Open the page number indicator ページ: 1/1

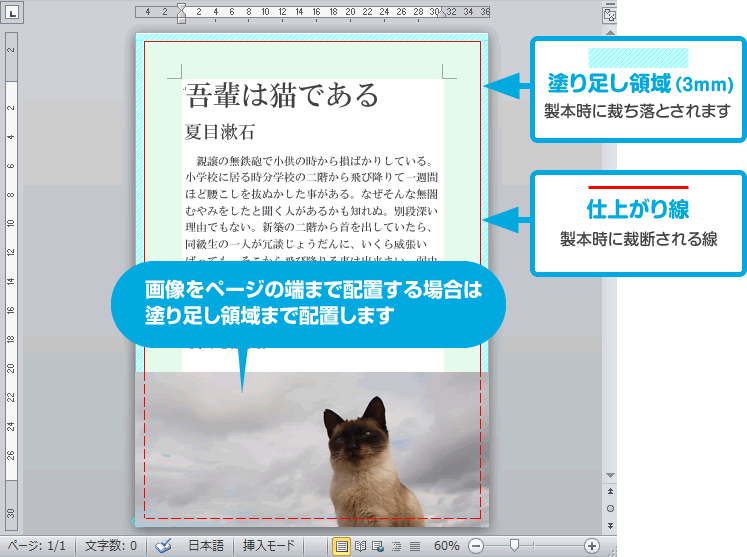[x=36, y=546]
